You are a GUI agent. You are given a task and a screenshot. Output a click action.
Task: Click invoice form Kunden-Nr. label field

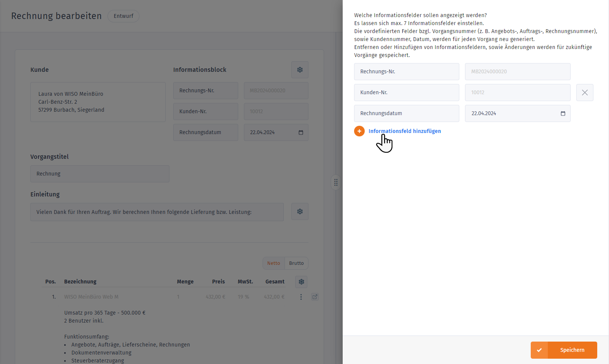tap(206, 111)
